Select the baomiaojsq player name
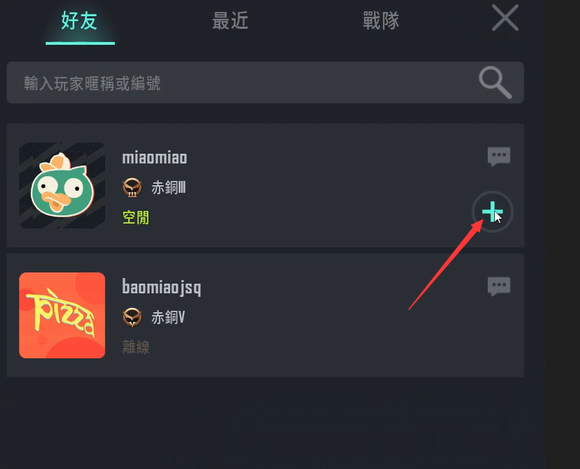The height and width of the screenshot is (469, 580). point(162,287)
